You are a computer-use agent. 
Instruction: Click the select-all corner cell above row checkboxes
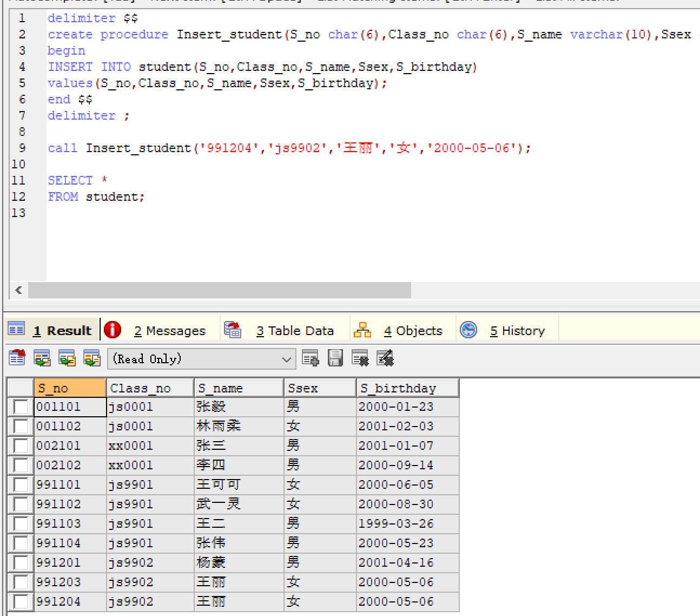21,388
